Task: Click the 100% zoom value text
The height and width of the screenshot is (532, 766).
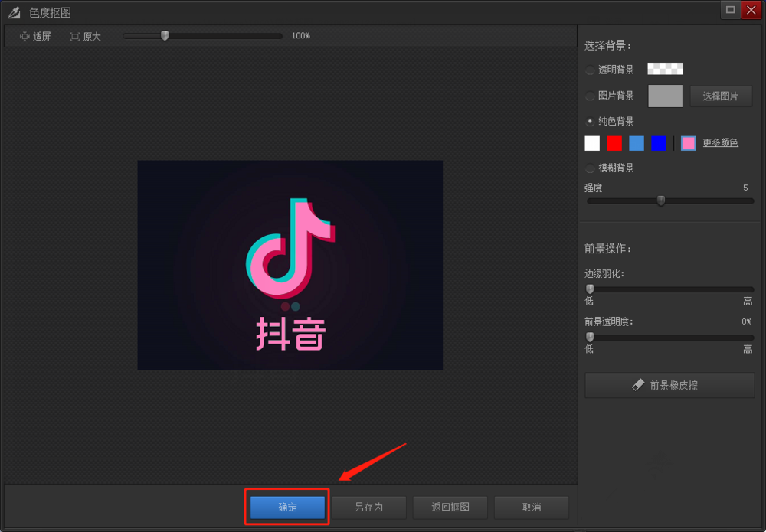Action: (x=301, y=36)
